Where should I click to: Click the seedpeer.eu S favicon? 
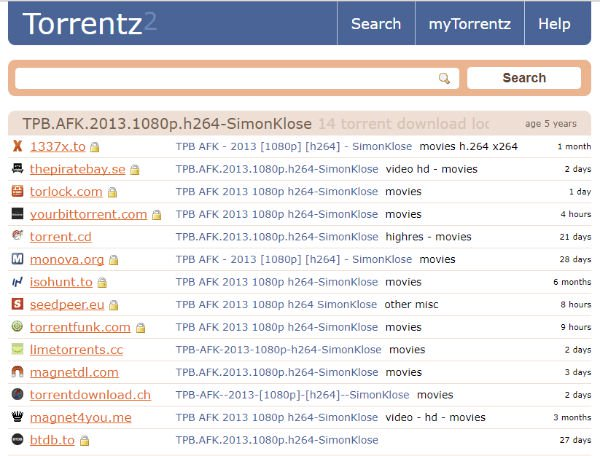coord(17,304)
